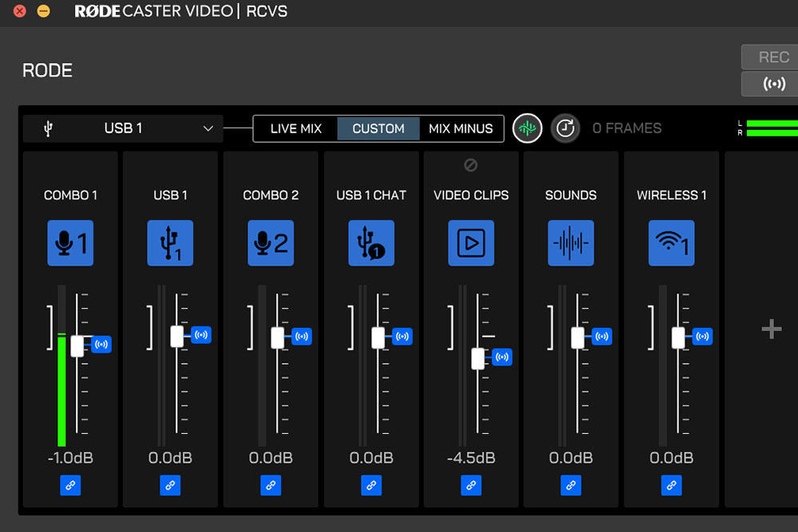Open the delay clock icon beside frames
Image resolution: width=798 pixels, height=532 pixels.
click(x=565, y=128)
